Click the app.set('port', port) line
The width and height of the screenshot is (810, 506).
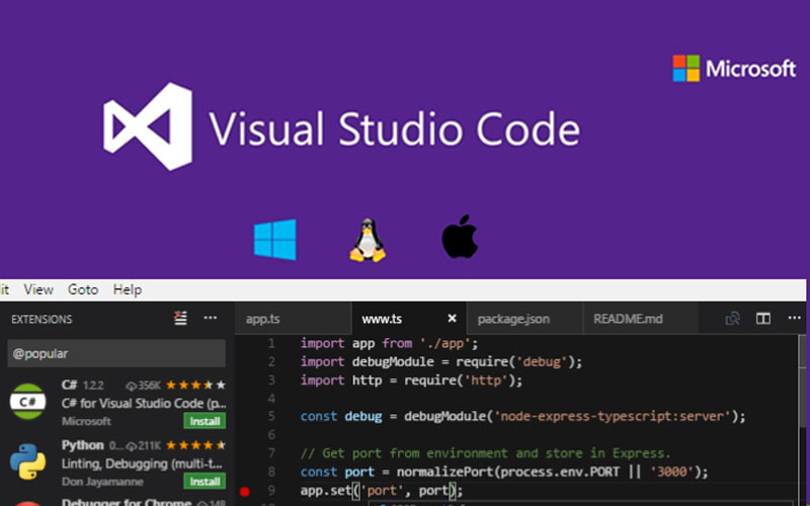pos(382,491)
